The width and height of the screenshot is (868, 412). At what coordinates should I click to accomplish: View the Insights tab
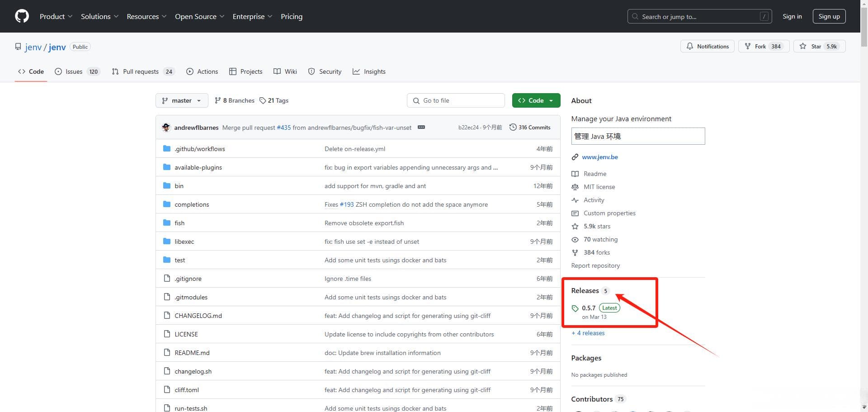click(369, 71)
